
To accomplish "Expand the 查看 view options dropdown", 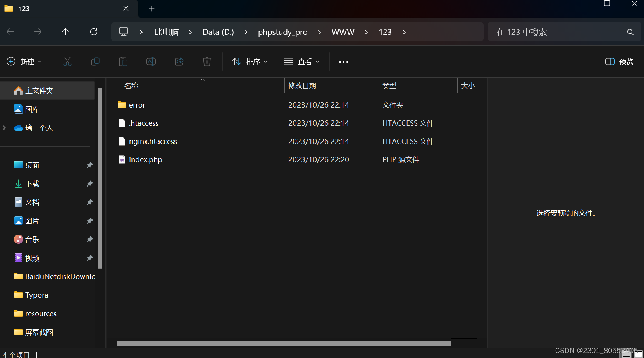I will point(302,62).
